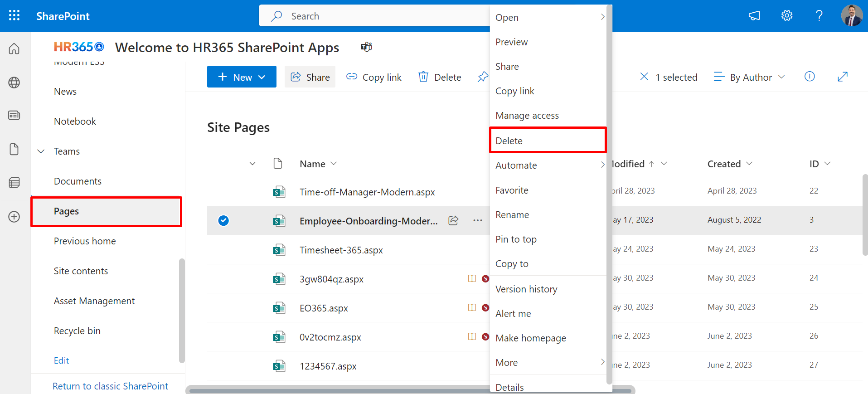Open the Name column dropdown
868x394 pixels.
coord(334,163)
